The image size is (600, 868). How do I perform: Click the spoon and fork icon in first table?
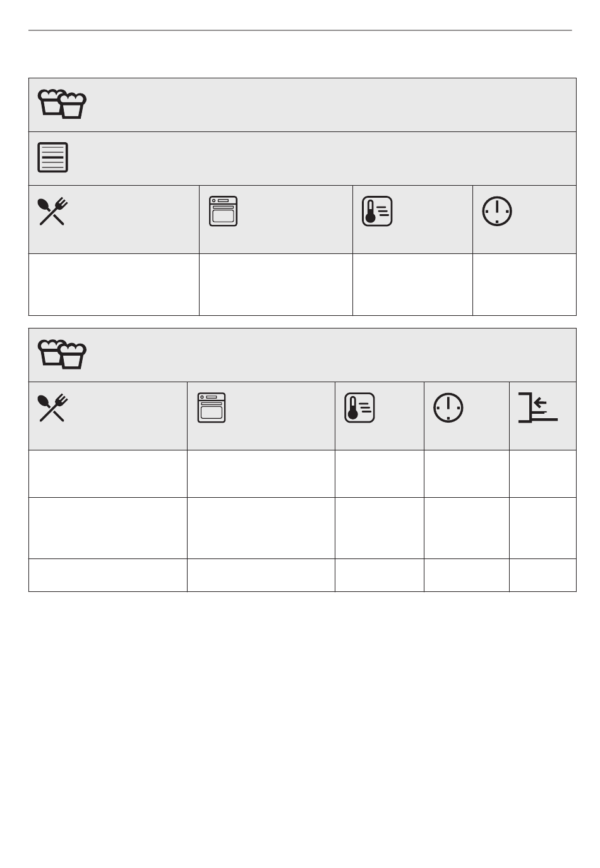[x=53, y=212]
